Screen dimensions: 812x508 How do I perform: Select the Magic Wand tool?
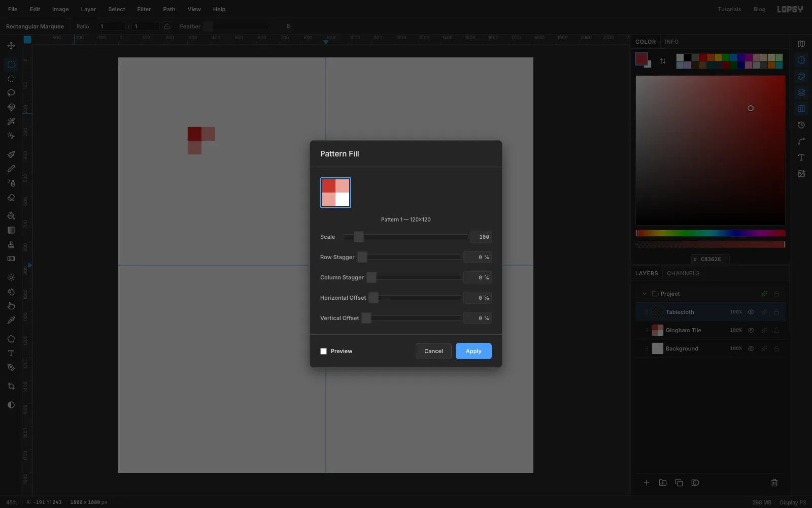point(11,121)
